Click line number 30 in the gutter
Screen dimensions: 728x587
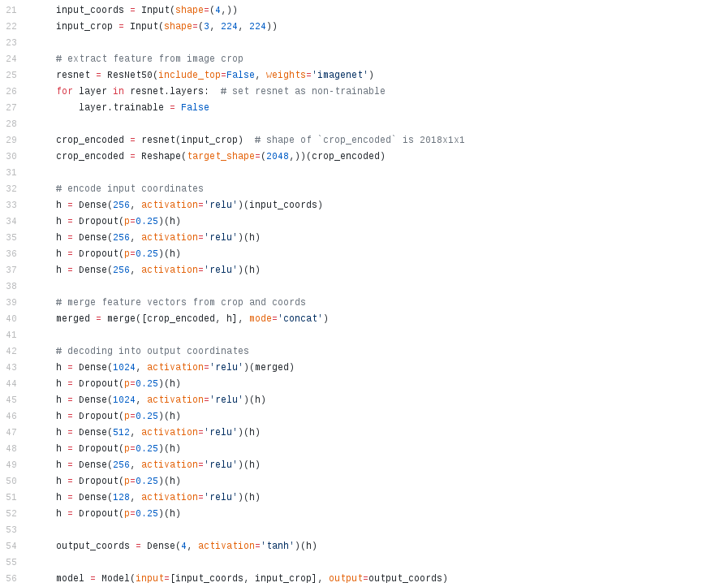click(11, 156)
